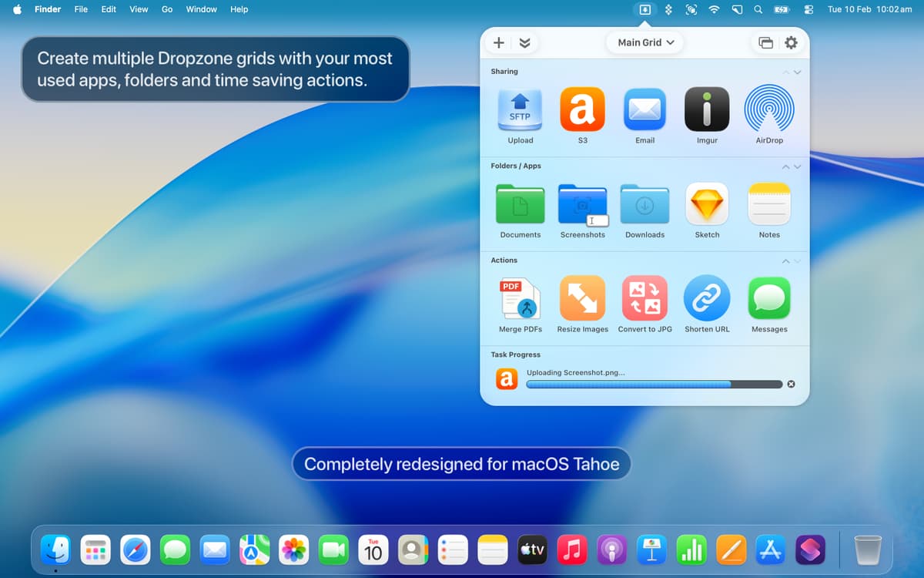924x578 pixels.
Task: Click the Screenshots folder in grid
Action: coord(582,205)
